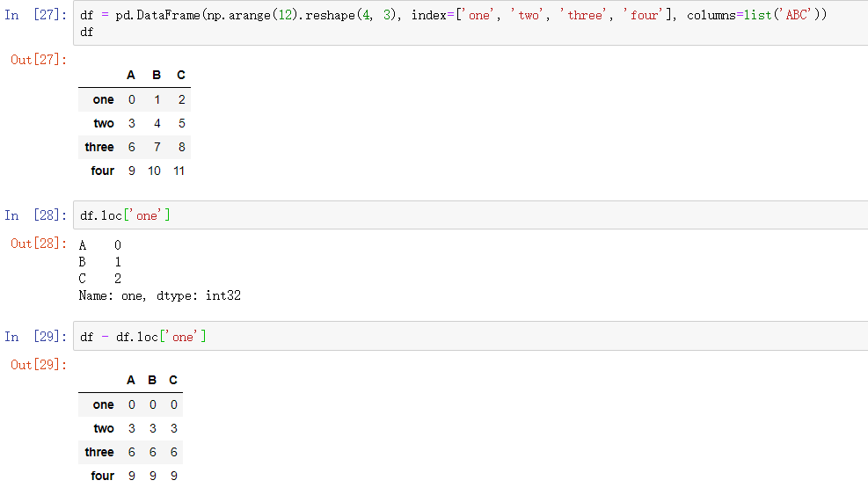Screen dimensions: 868x495
Task: Click column header A in Out[27] table
Action: click(x=131, y=75)
